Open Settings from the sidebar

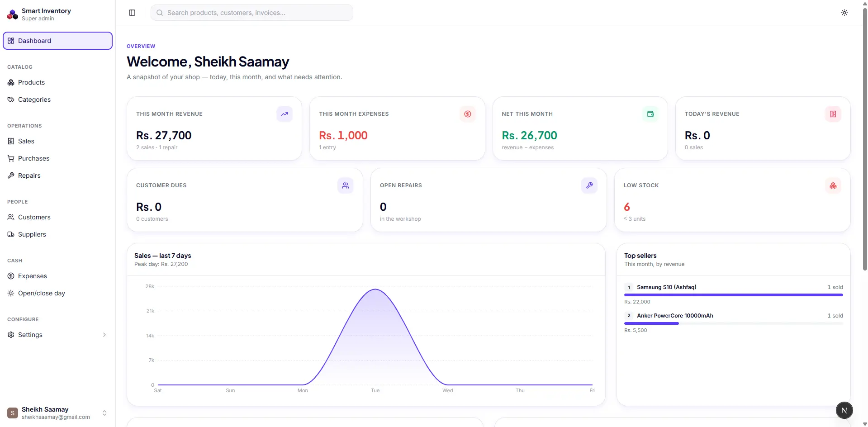pos(57,335)
